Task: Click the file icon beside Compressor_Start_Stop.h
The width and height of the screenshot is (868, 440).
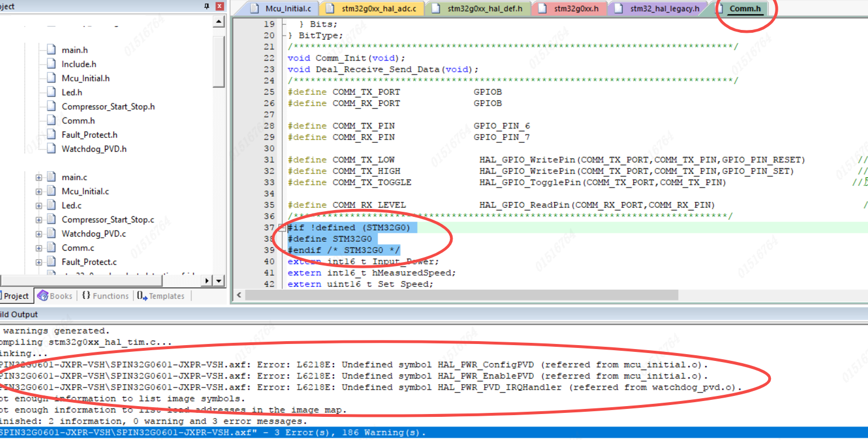Action: (x=51, y=106)
